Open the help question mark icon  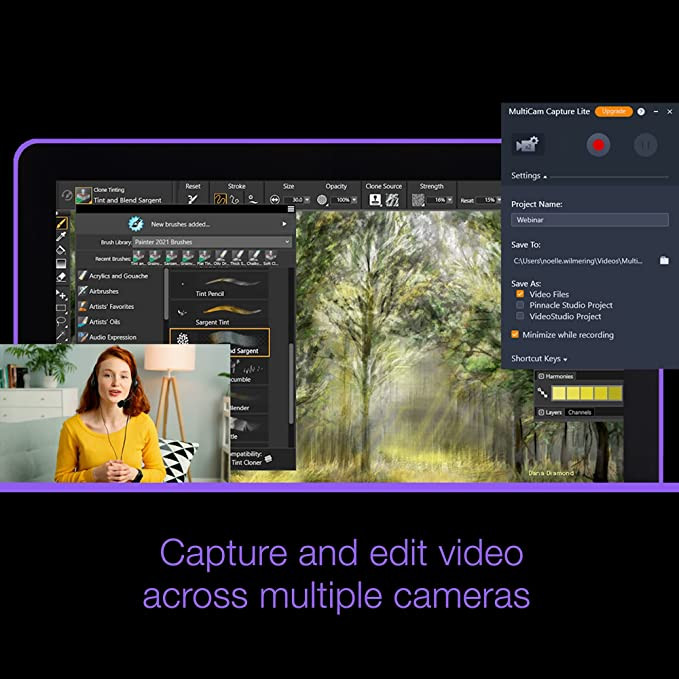[x=641, y=111]
